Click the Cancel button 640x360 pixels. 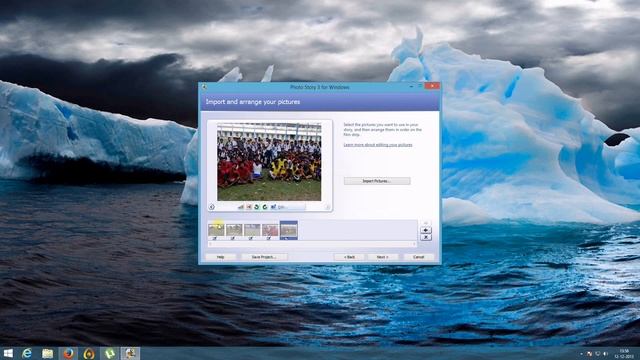click(419, 257)
